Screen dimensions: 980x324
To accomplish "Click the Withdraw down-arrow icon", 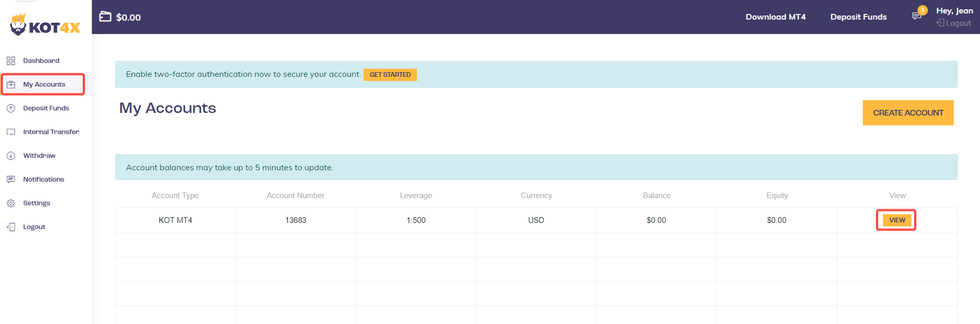I will point(11,156).
